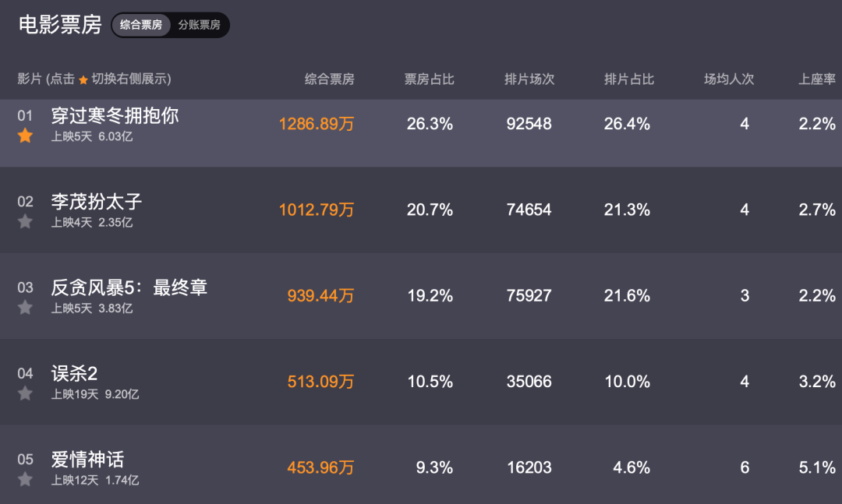Screen dimensions: 842x504
Task: Switch to 分账票房 toggle option
Action: (x=200, y=25)
